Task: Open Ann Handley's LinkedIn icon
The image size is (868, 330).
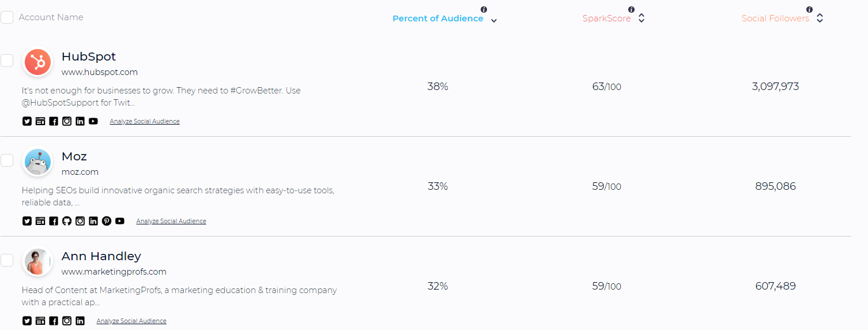Action: (80, 321)
